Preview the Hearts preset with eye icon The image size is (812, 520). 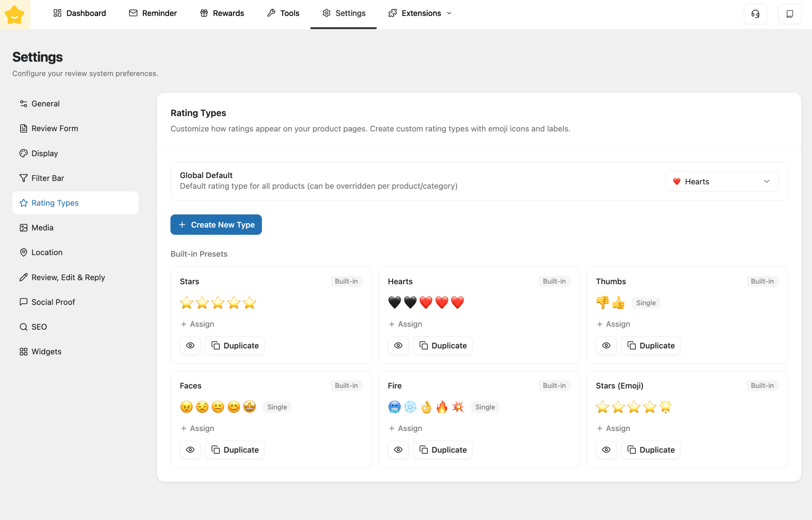[x=398, y=346]
